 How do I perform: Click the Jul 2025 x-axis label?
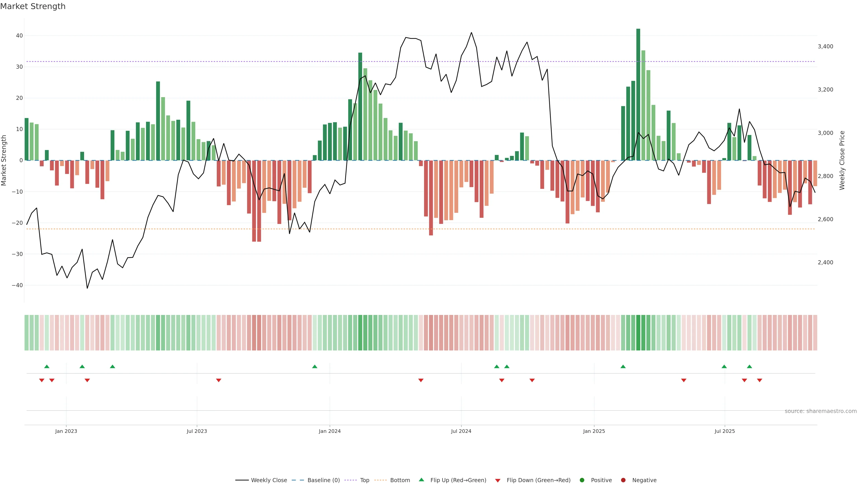click(724, 431)
